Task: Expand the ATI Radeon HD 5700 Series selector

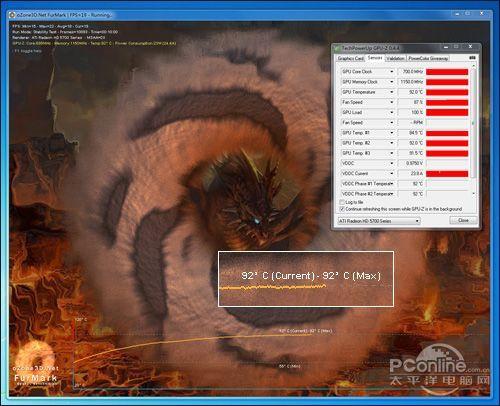Action: (379, 221)
